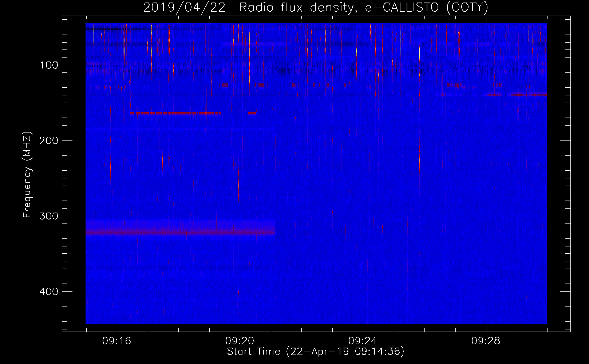The image size is (589, 364).
Task: Click the 09:24 time tick label
Action: pyautogui.click(x=363, y=341)
